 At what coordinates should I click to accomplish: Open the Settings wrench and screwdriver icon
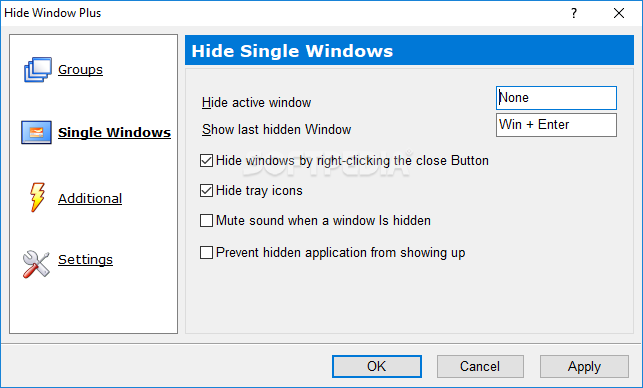click(x=36, y=264)
